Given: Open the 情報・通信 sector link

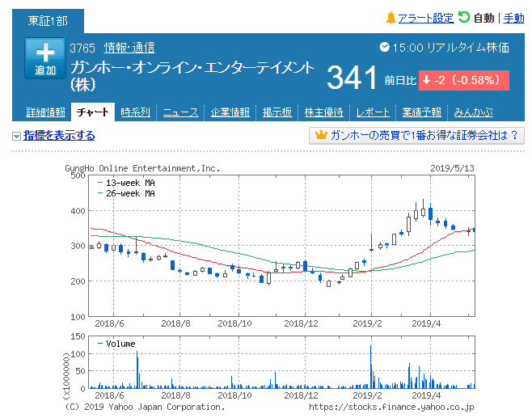Looking at the screenshot, I should click(129, 48).
